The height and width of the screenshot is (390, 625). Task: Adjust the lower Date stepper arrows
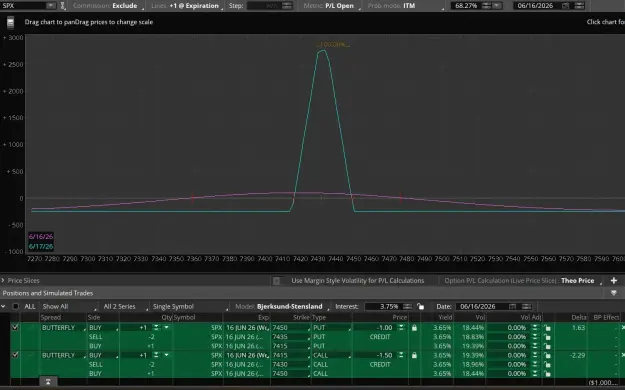click(x=527, y=306)
